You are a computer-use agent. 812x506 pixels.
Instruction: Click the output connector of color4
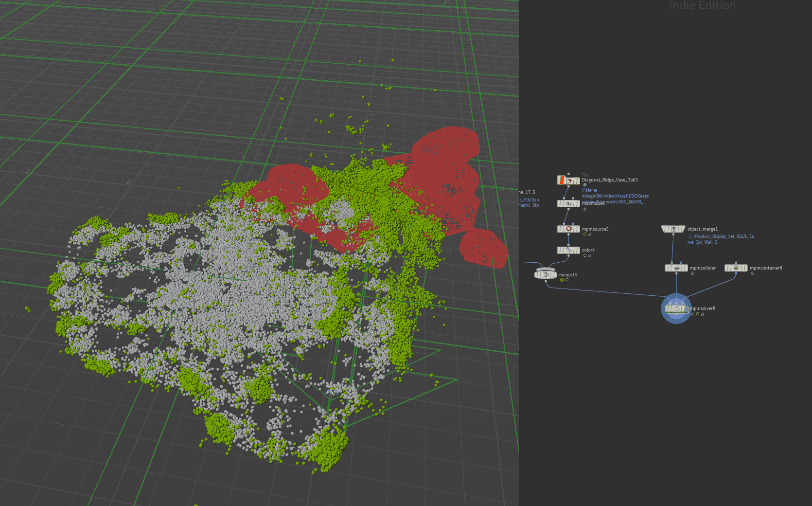point(568,255)
